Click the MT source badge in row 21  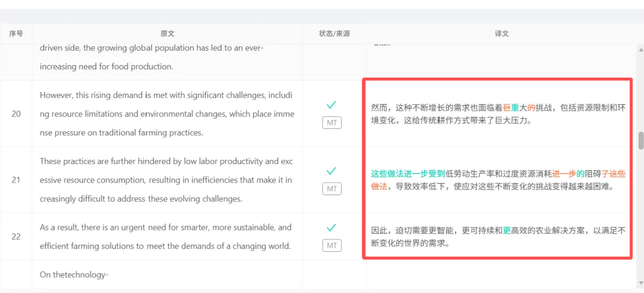(332, 189)
